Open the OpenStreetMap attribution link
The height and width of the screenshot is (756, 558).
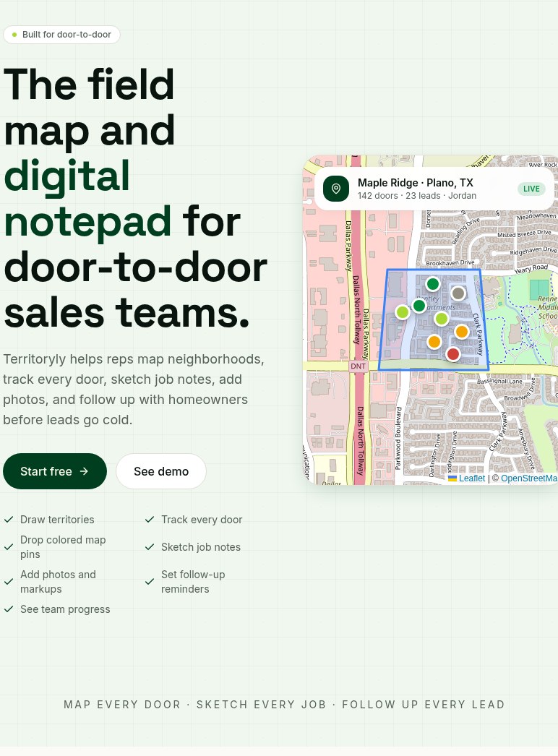[x=529, y=478]
